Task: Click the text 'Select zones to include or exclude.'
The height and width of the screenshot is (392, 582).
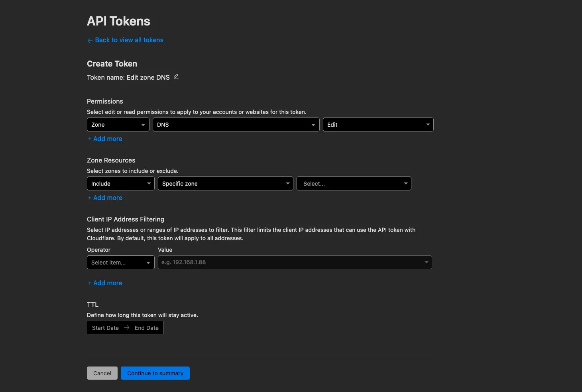Action: (133, 171)
